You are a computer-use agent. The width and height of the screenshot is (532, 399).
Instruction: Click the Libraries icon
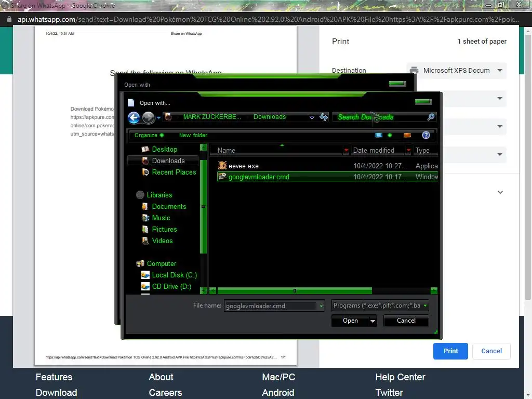pyautogui.click(x=140, y=195)
